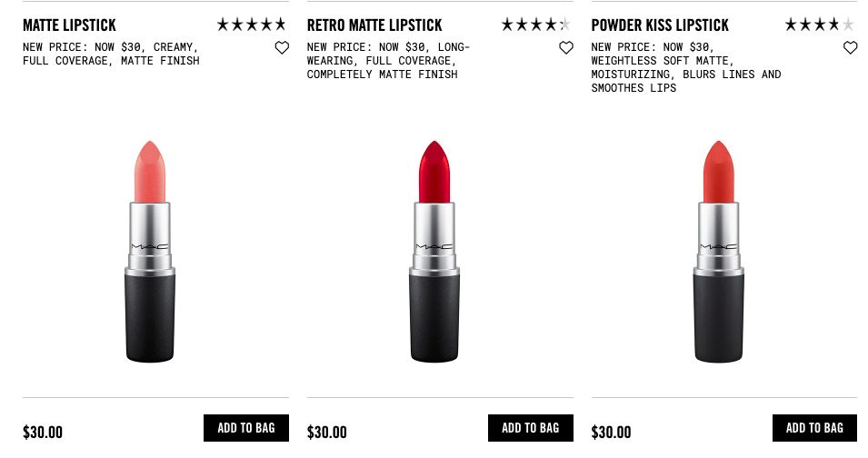Toggle wishlist heart for Retro Matte Lipstick

point(565,48)
